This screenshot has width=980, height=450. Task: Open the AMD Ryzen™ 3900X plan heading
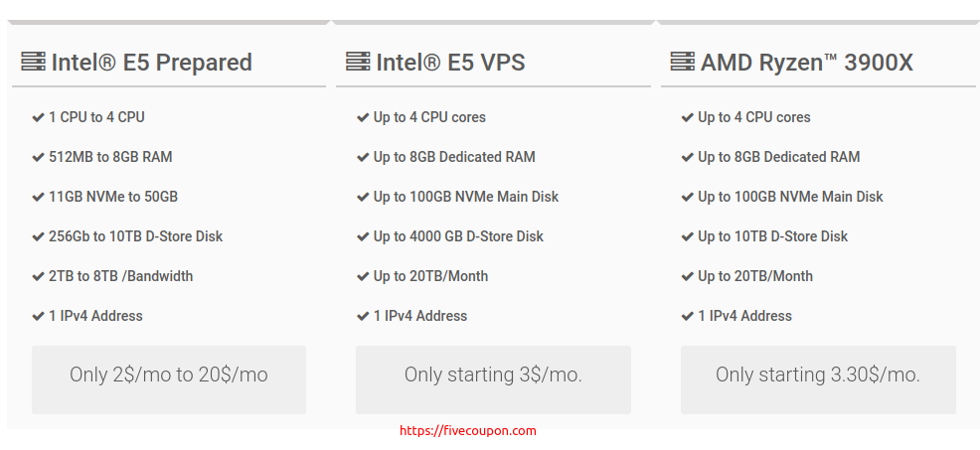(807, 63)
